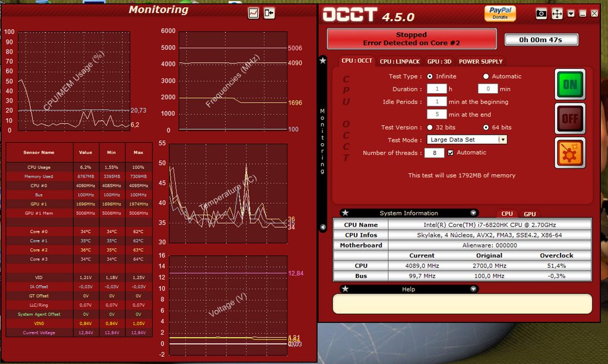Show the GPU system information tab
Viewport: 608px width, 364px height.
point(530,214)
